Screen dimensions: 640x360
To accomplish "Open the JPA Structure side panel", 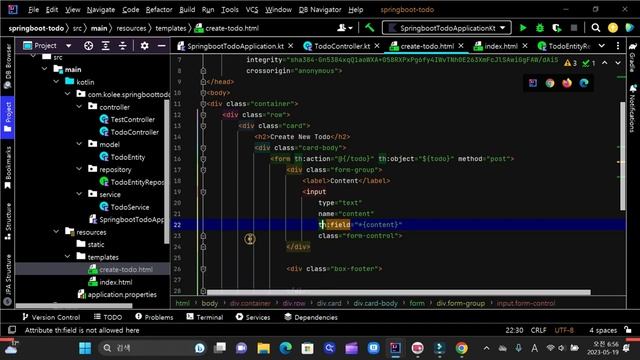I will tap(7, 280).
